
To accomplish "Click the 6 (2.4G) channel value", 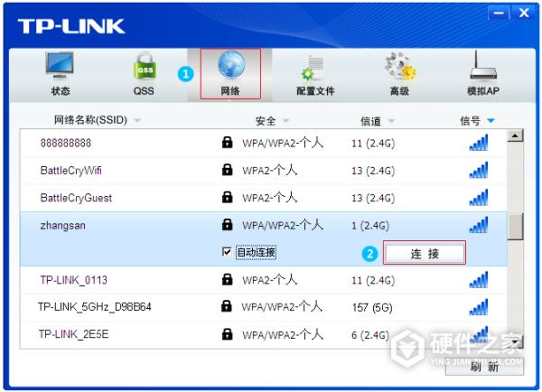I will point(370,335).
